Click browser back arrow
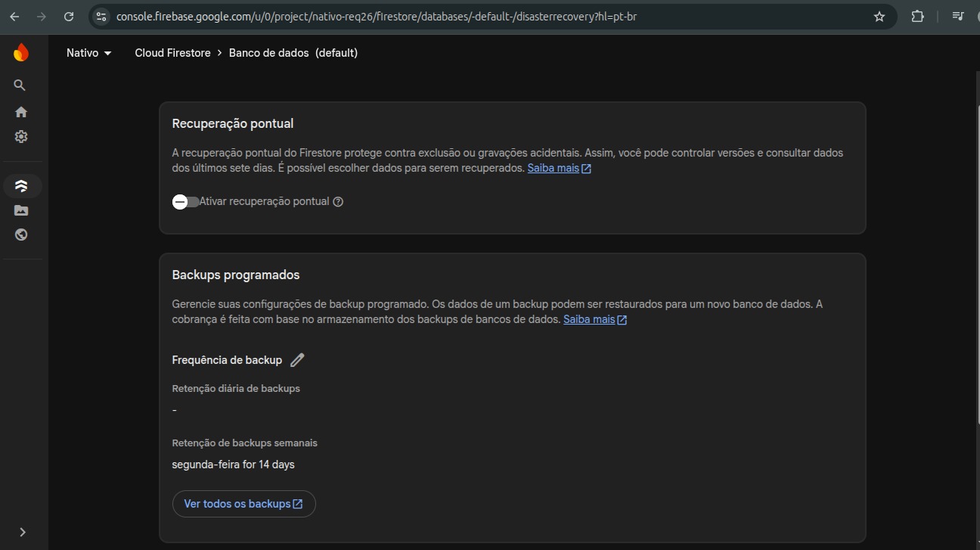This screenshot has height=550, width=980. (14, 16)
